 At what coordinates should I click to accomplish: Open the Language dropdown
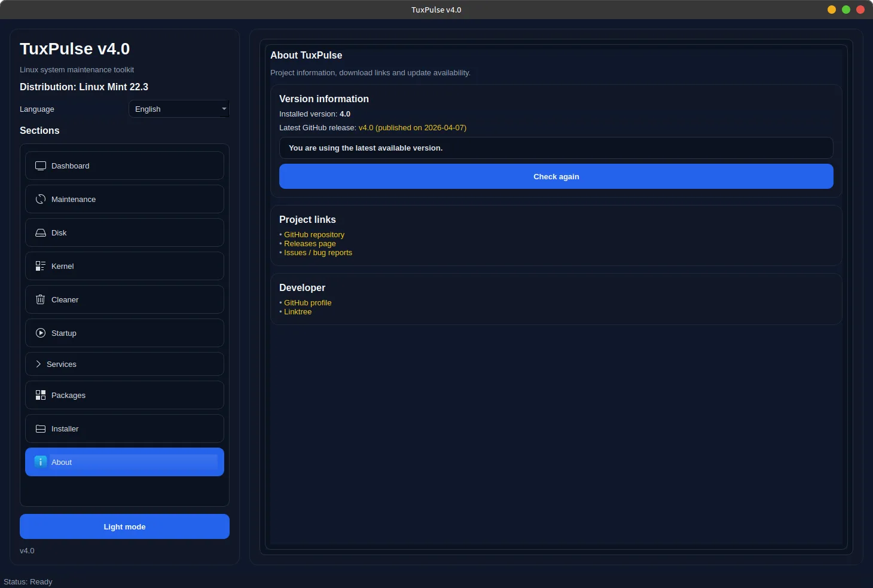coord(178,109)
